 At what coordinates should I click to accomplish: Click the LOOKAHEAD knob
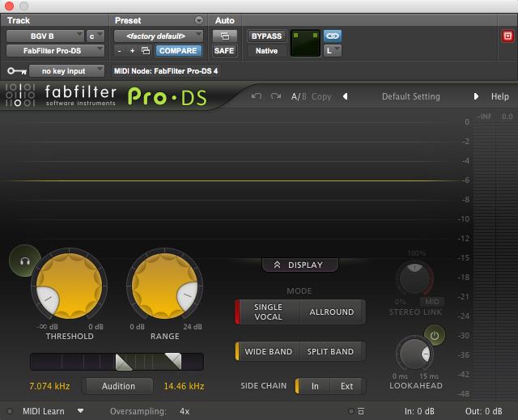[x=414, y=354]
